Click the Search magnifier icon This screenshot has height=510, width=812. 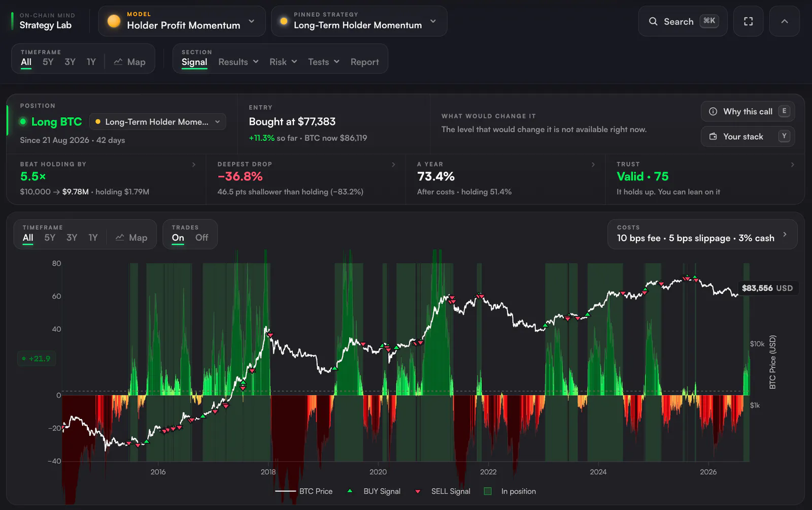[653, 21]
